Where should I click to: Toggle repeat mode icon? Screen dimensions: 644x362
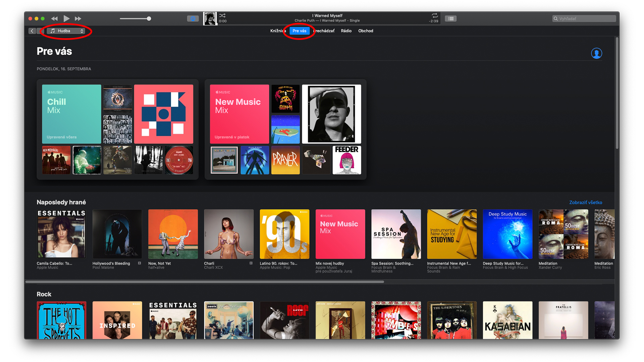coord(435,15)
